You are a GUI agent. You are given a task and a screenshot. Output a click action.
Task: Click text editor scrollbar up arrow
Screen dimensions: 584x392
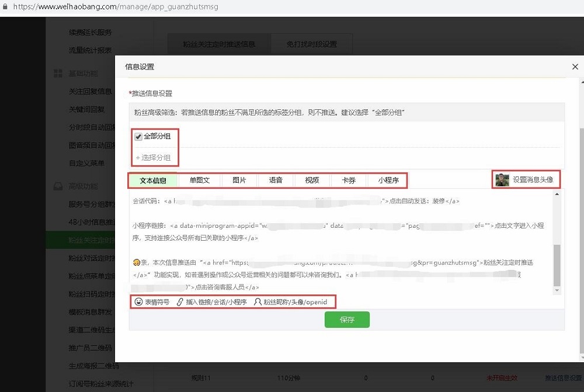coord(557,194)
